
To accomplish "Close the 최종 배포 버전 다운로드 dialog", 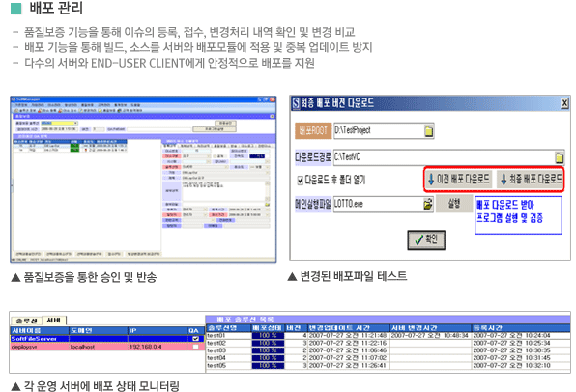I will [564, 103].
